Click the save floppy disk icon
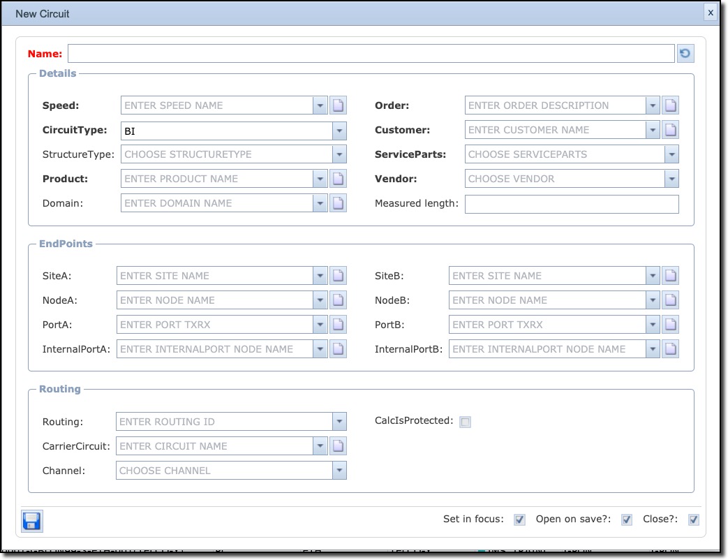 [32, 522]
